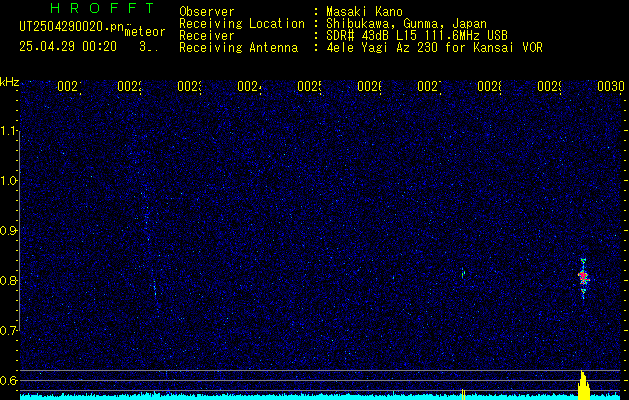Click the 0021 time marker

(x=69, y=86)
